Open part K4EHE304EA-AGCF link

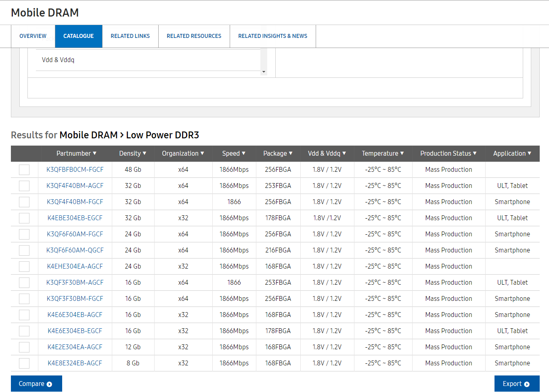click(x=75, y=267)
